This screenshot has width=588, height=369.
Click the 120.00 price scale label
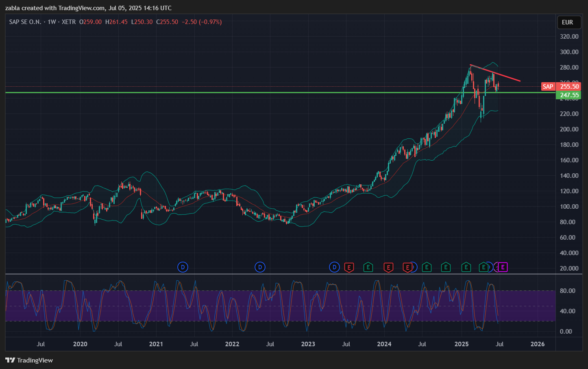[x=569, y=191]
